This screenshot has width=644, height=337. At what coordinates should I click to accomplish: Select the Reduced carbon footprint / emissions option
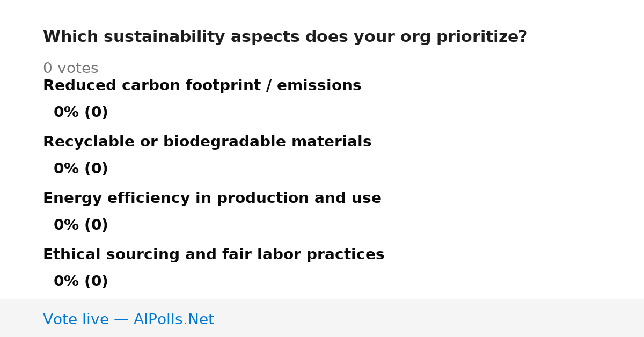(x=202, y=86)
